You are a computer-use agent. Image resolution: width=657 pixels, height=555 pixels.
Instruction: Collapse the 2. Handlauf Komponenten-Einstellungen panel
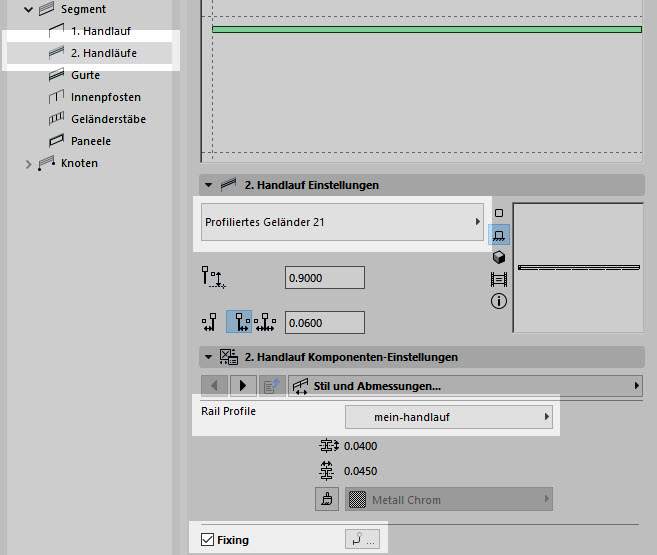208,357
